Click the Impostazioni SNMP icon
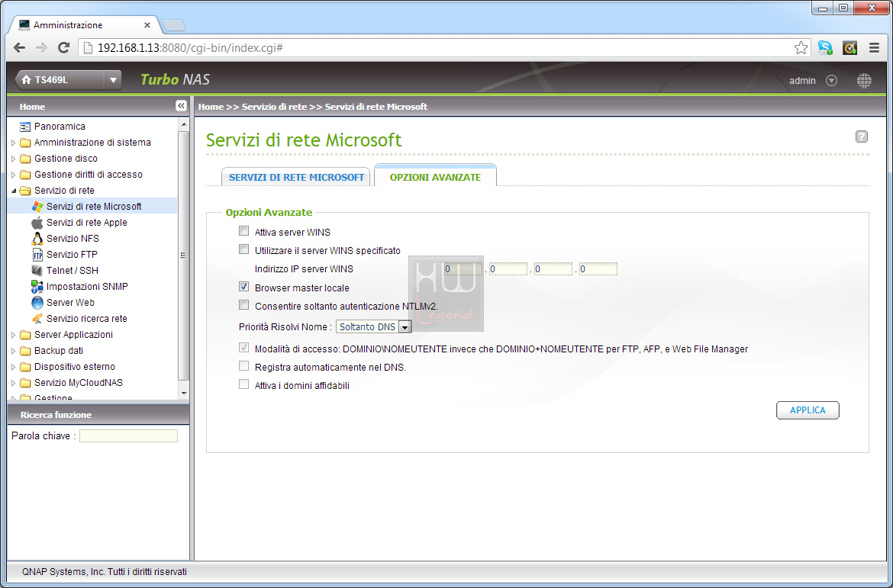Screen dimensions: 893x588 (x=37, y=286)
